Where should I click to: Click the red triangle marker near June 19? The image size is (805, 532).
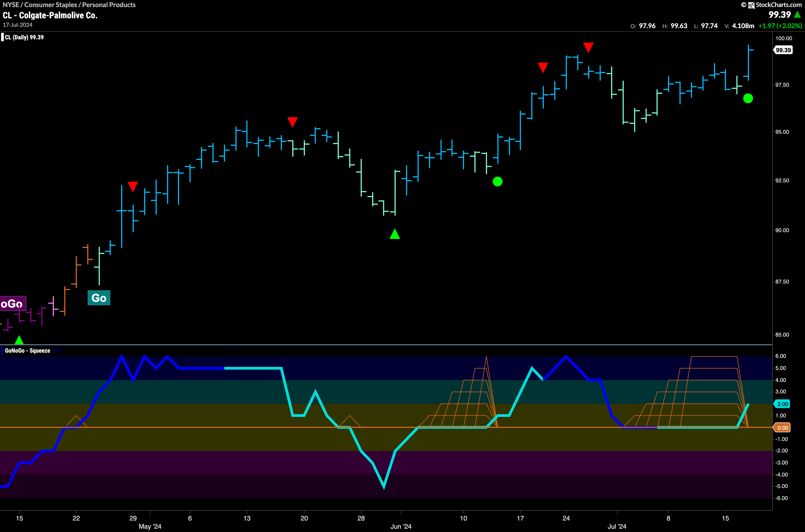pos(543,67)
